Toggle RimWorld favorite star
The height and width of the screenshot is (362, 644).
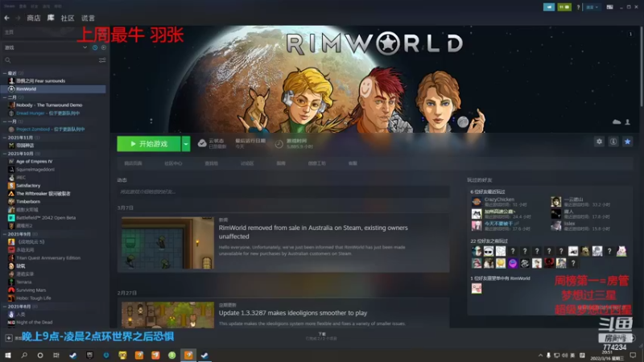click(x=628, y=142)
